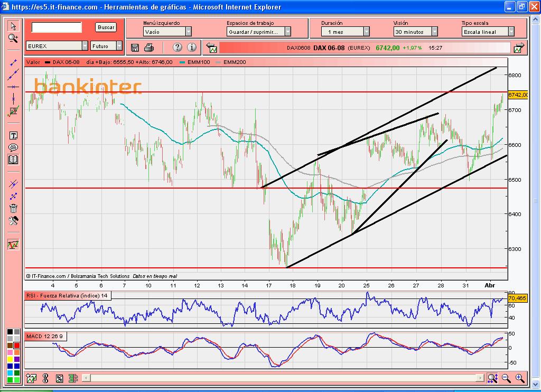Select the magnifier zoom tool in left toolbar
Viewport: 541px width, 392px height.
coord(13,39)
